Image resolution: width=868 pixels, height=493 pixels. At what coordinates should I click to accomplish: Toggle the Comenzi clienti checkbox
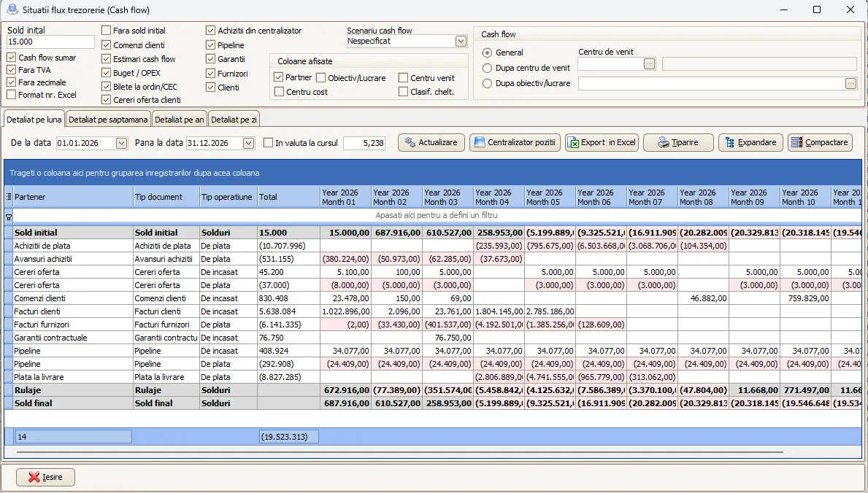[x=107, y=44]
